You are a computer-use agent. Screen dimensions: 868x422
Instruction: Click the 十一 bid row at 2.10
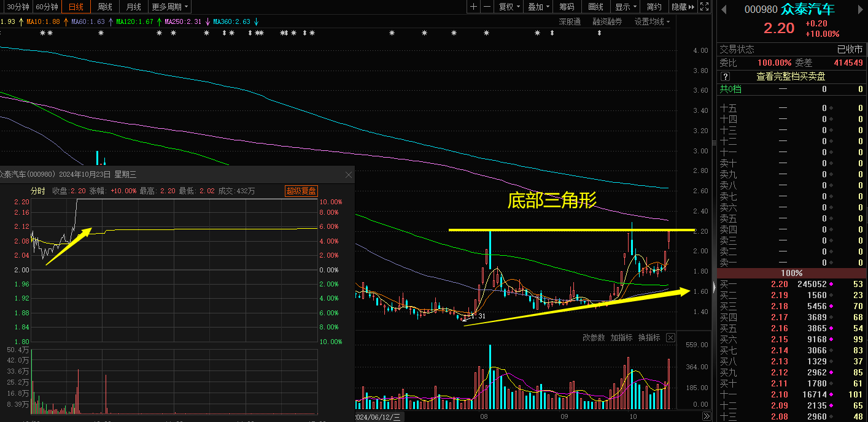[x=791, y=394]
